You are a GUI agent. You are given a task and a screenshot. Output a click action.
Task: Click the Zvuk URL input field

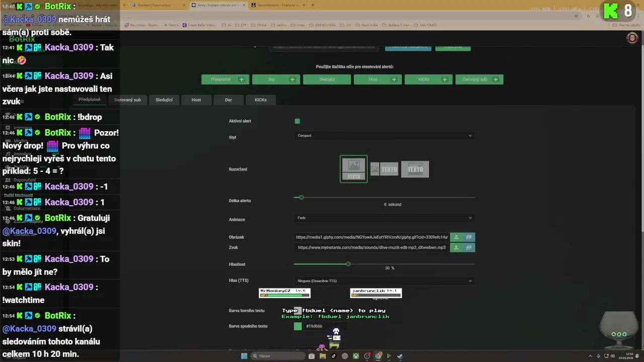click(372, 247)
